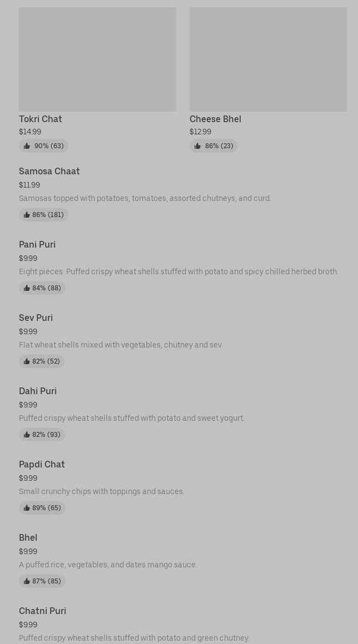Click thumbs-up icon for Dahi Puri
The height and width of the screenshot is (644, 358).
(27, 435)
